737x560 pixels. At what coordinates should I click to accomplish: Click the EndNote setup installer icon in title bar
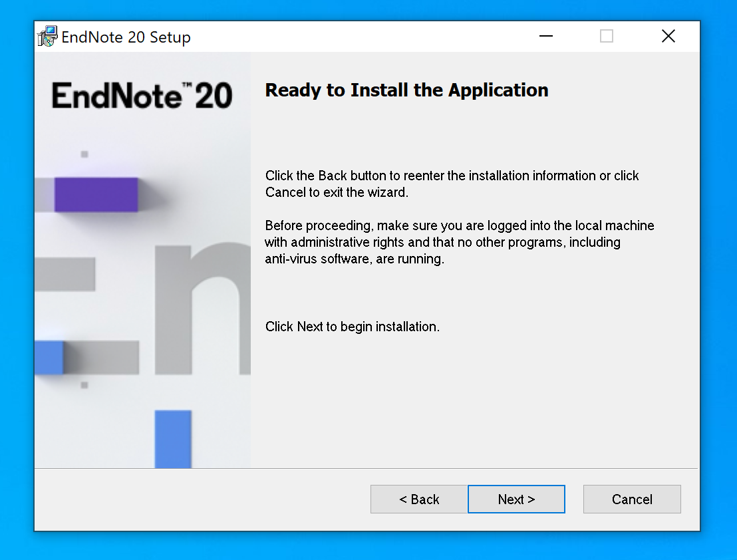(x=47, y=37)
